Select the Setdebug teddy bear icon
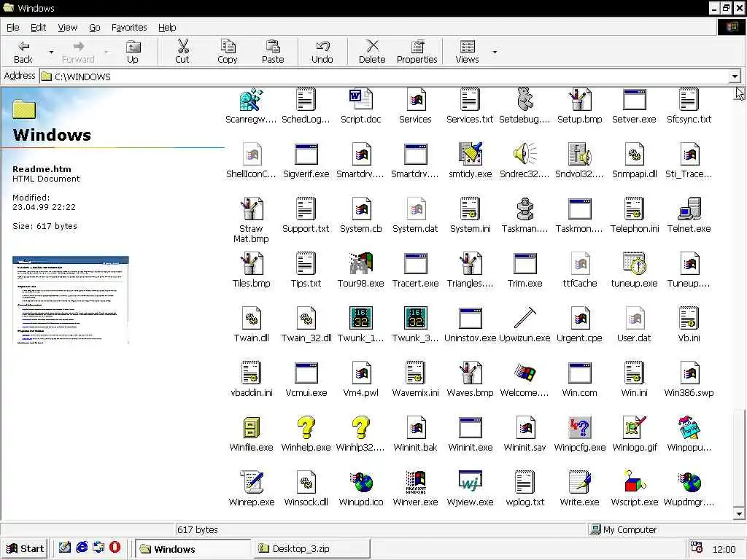The image size is (747, 560). pos(525,100)
